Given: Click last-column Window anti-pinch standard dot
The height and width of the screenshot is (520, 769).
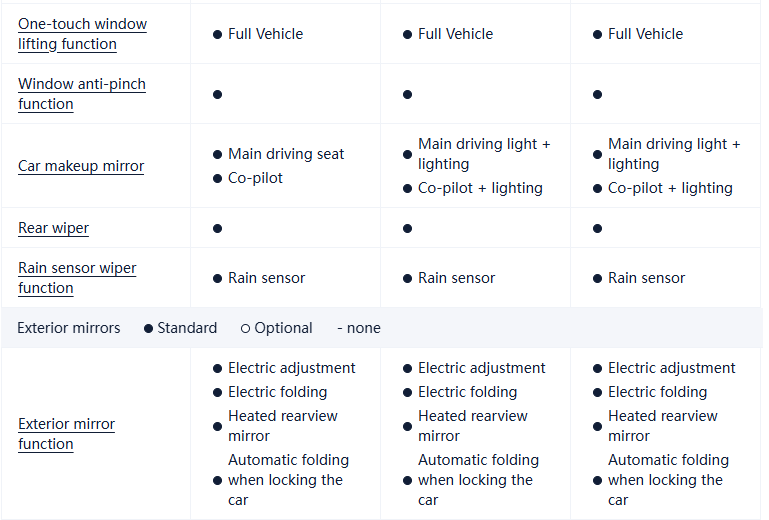Looking at the screenshot, I should [597, 94].
